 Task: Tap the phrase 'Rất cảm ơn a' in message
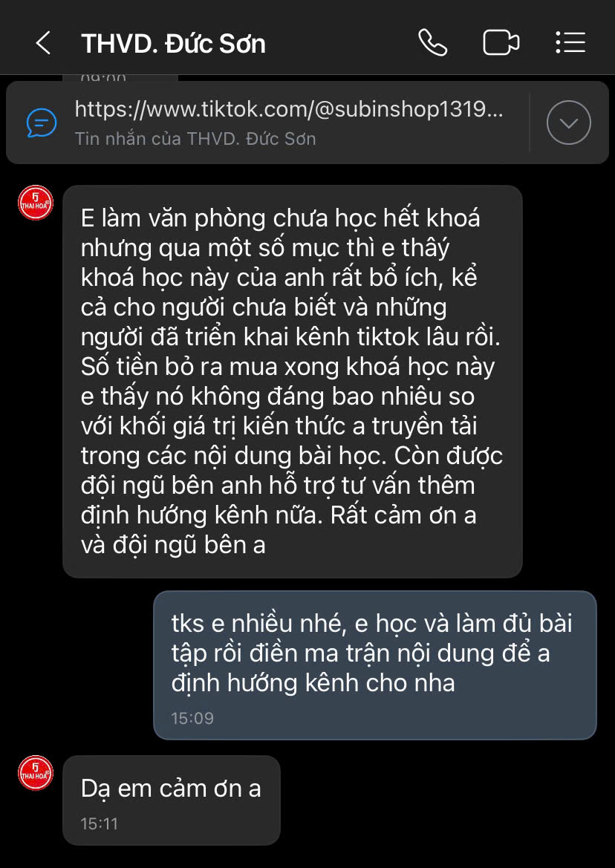pos(403,515)
